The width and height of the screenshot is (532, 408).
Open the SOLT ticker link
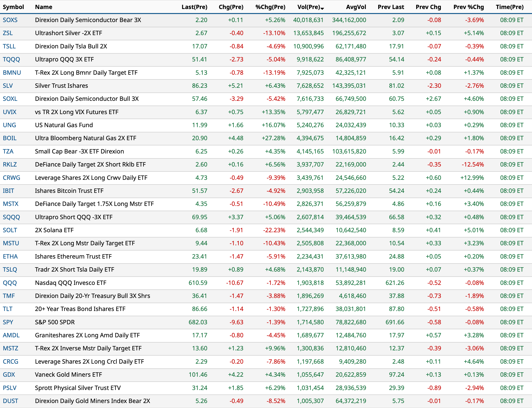[x=10, y=230]
